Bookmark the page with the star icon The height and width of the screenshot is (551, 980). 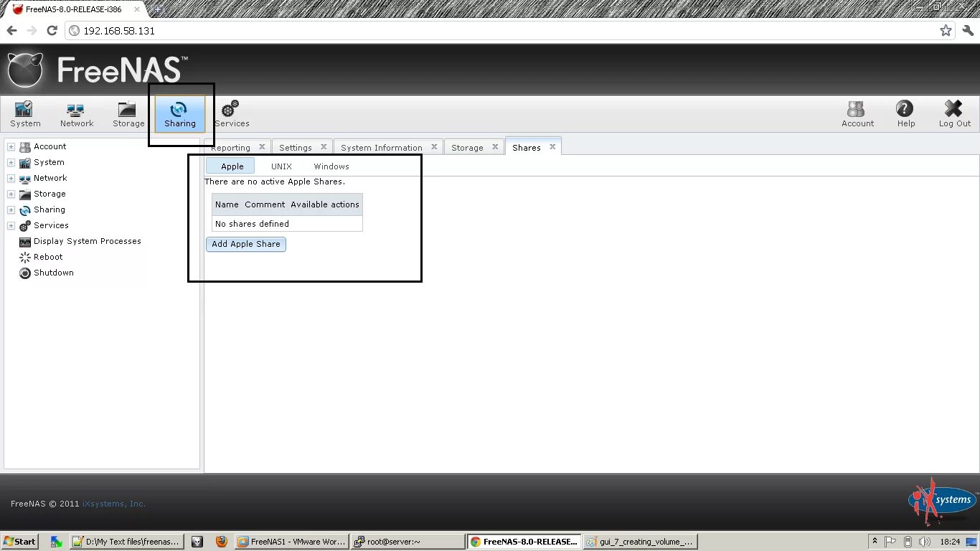click(x=946, y=31)
